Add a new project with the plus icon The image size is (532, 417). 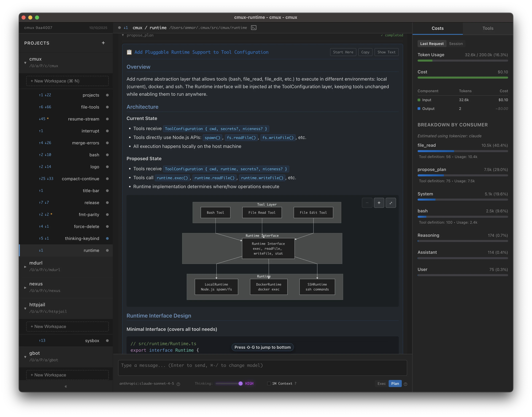click(x=103, y=43)
